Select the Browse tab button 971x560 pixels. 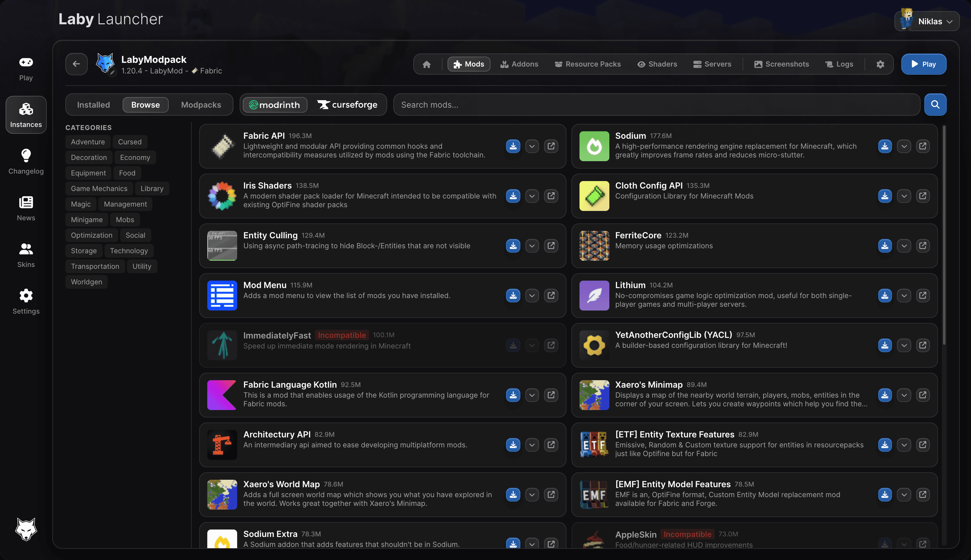(x=145, y=105)
